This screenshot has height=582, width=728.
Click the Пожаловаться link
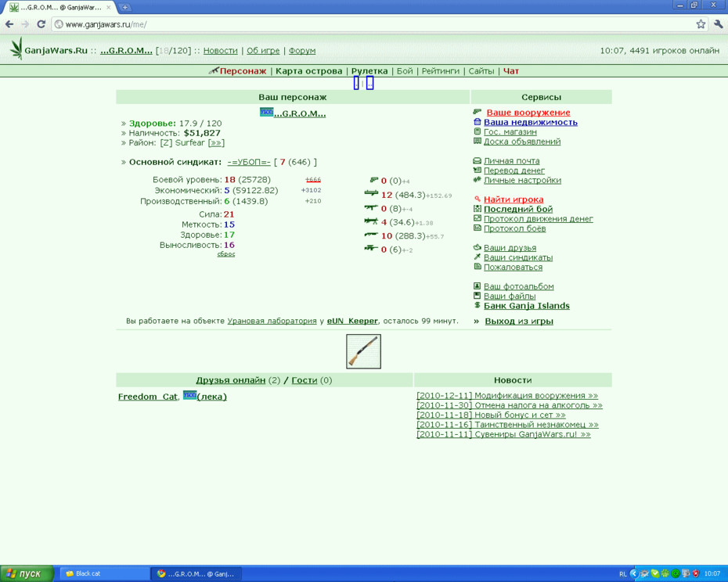pyautogui.click(x=513, y=267)
